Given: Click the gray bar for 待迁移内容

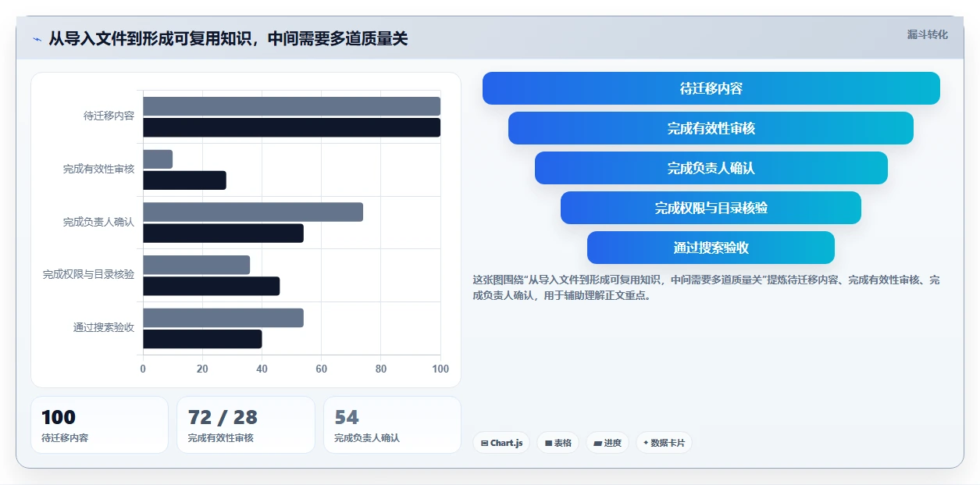Looking at the screenshot, I should [291, 106].
